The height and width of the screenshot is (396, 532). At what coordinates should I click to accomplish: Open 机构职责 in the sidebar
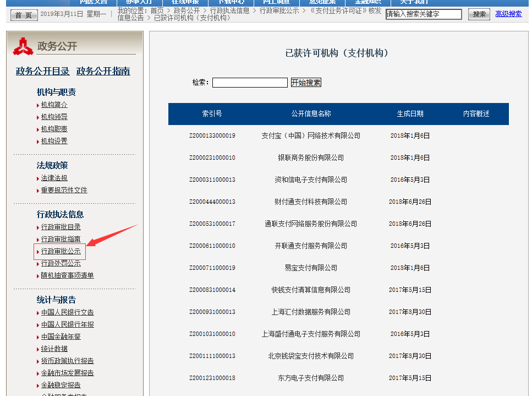point(54,129)
